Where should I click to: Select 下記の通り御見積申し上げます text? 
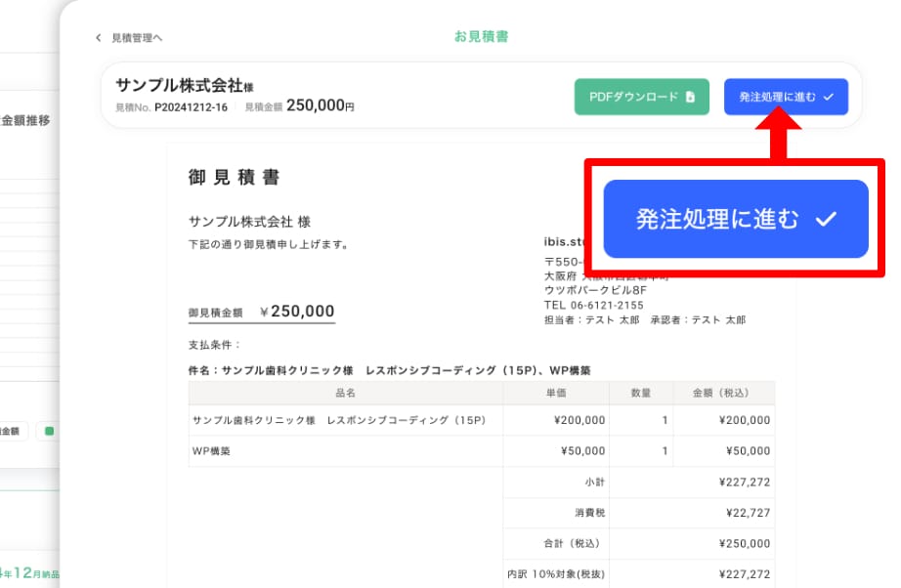[x=269, y=244]
